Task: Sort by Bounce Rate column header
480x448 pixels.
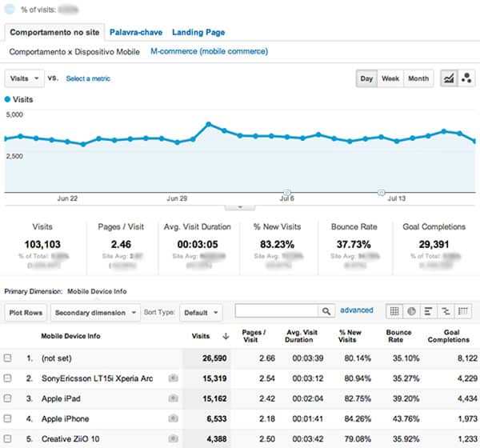Action: click(x=398, y=336)
